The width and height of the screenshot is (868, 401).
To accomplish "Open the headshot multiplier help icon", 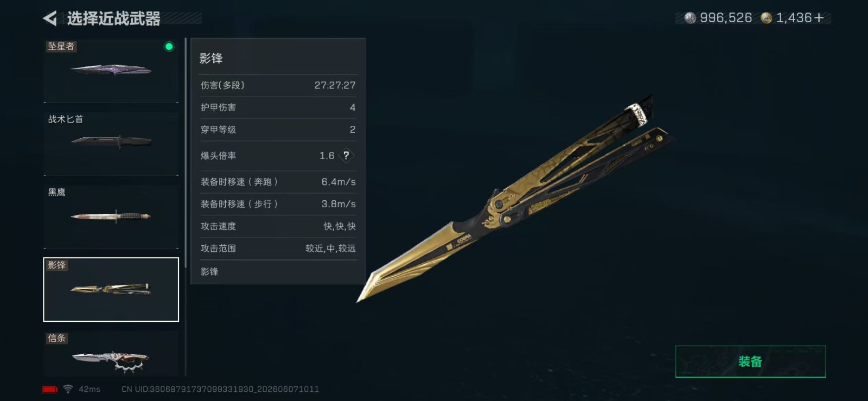I will click(x=346, y=156).
